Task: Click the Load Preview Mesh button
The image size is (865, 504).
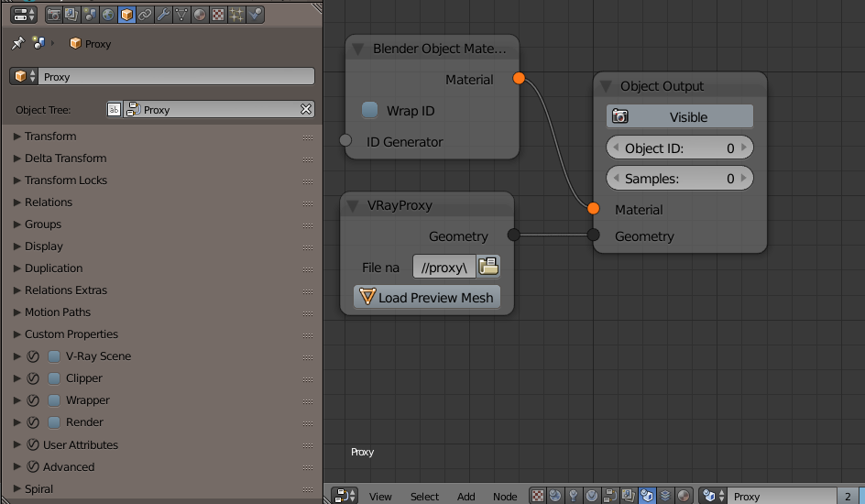Action: [x=427, y=297]
